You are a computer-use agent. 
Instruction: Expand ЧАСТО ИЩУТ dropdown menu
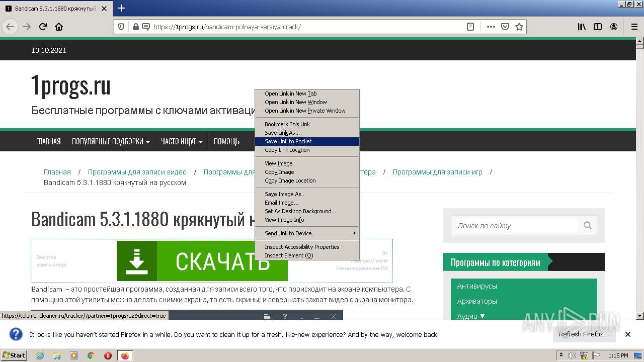[x=182, y=141]
